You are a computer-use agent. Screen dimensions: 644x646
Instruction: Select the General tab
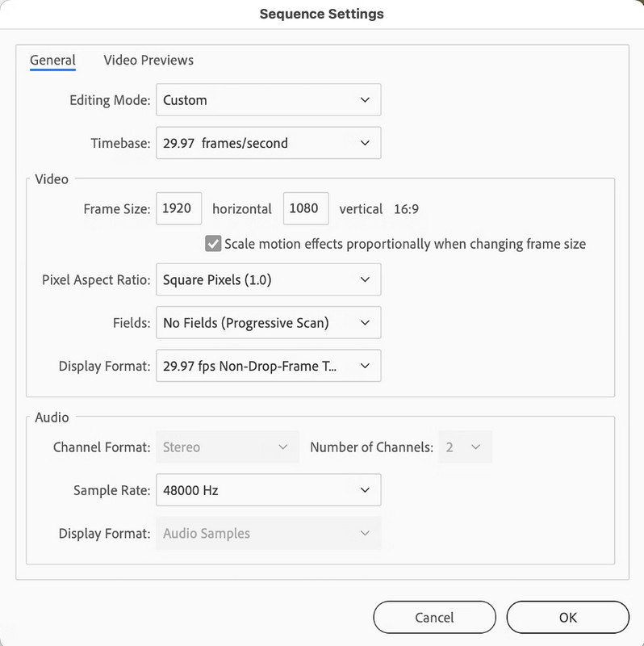pyautogui.click(x=52, y=60)
